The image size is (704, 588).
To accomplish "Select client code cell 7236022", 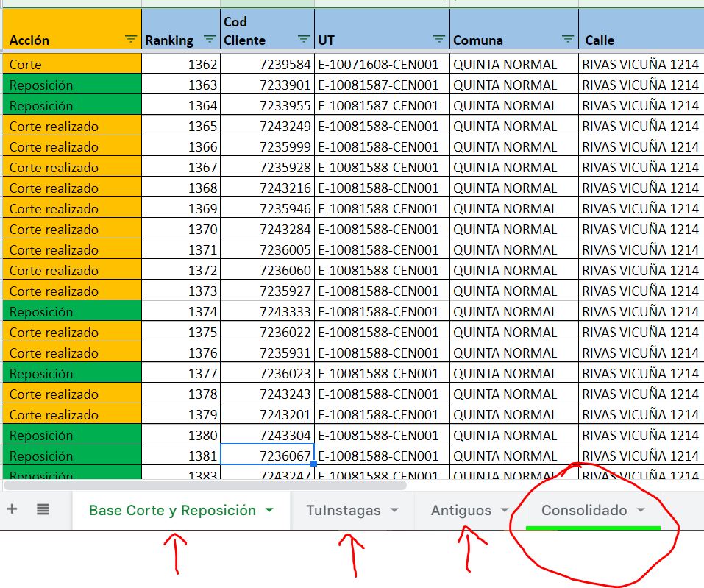I will point(267,333).
